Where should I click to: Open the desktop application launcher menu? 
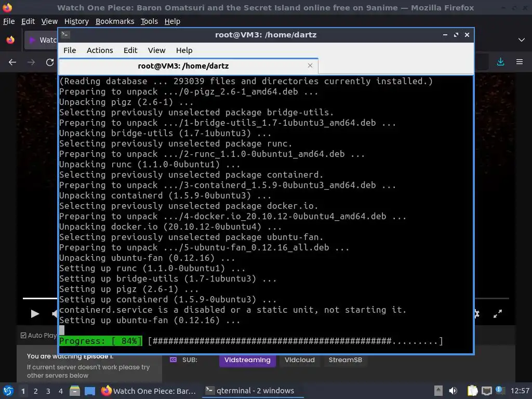point(8,391)
